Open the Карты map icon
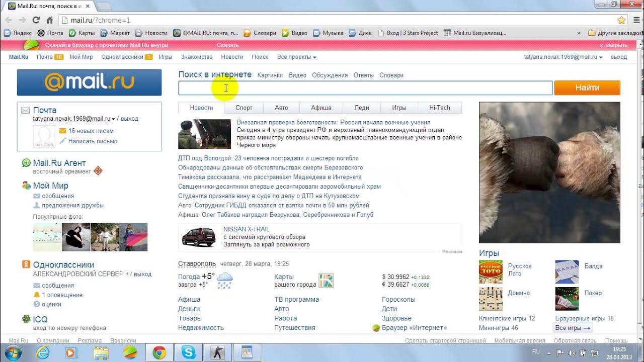 [326, 280]
